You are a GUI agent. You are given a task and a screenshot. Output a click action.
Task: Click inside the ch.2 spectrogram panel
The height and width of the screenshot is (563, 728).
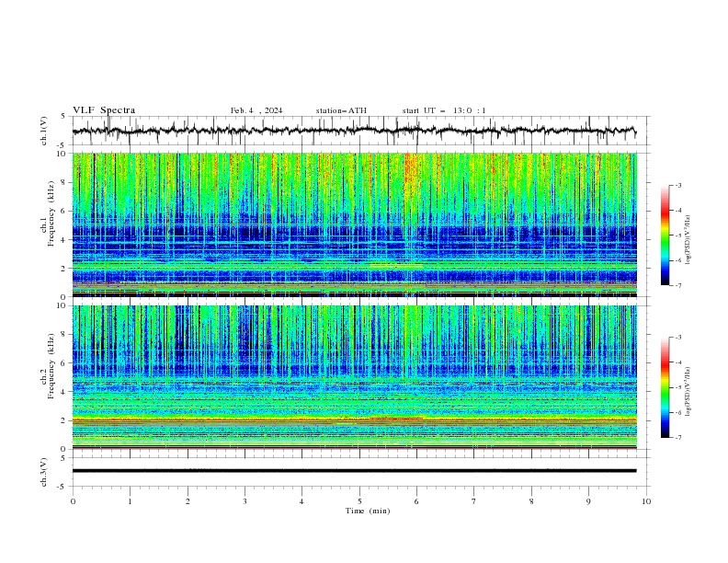click(354, 377)
